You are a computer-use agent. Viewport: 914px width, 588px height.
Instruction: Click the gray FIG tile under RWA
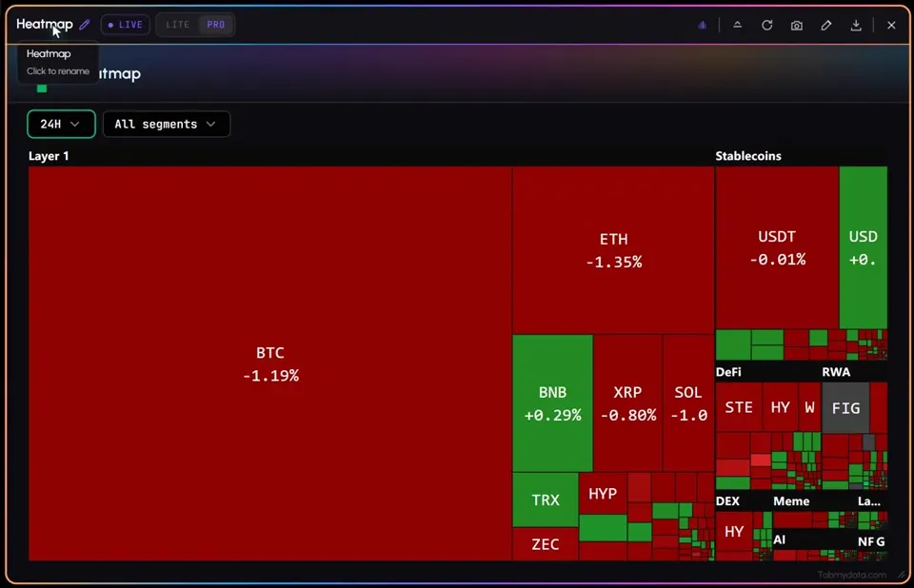[x=845, y=408]
